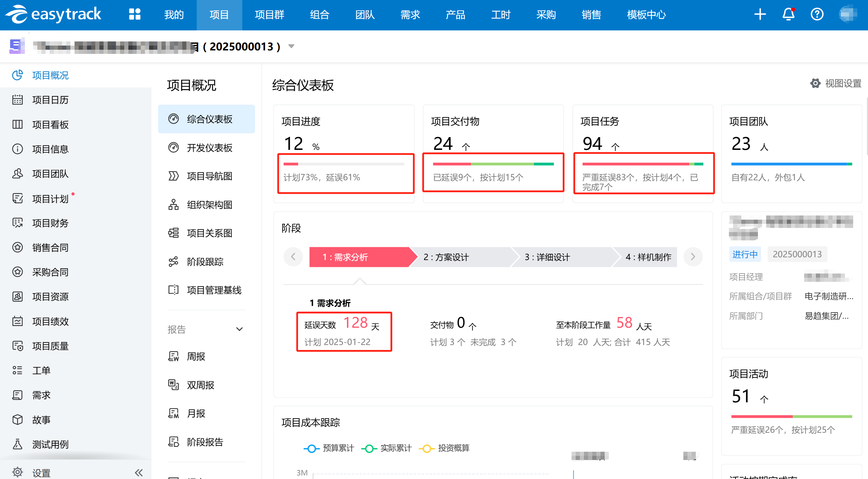Click the 视图设置 gear icon

click(815, 83)
